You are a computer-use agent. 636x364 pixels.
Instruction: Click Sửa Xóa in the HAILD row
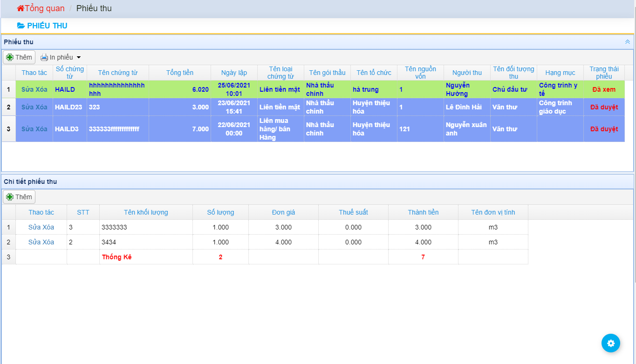click(34, 89)
